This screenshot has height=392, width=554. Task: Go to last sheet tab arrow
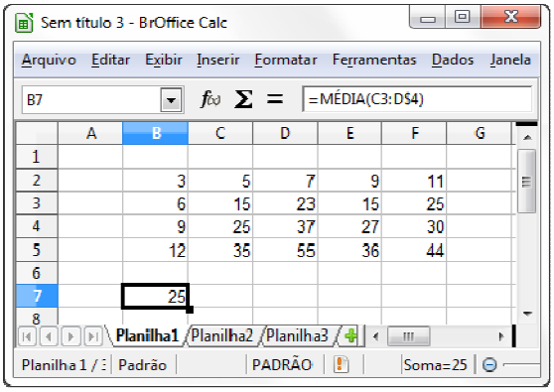(x=93, y=336)
